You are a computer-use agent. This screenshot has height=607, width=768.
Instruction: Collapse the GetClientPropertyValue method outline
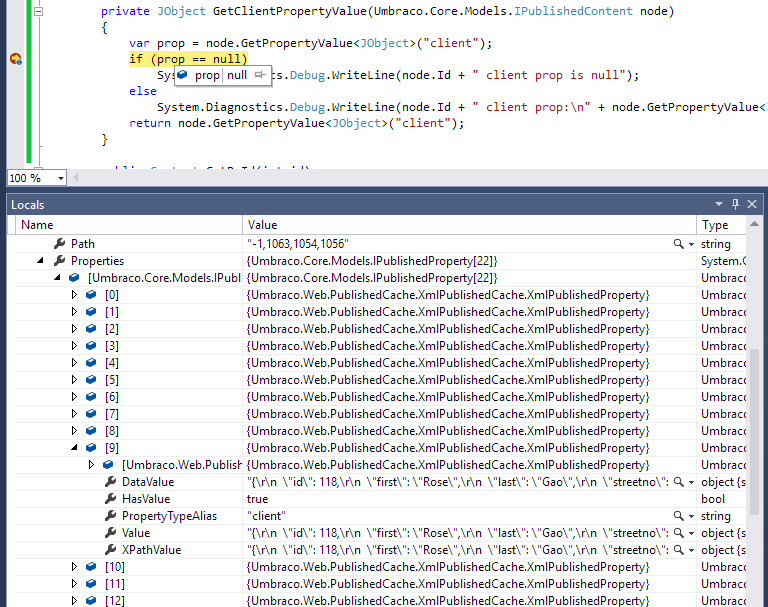click(x=38, y=11)
